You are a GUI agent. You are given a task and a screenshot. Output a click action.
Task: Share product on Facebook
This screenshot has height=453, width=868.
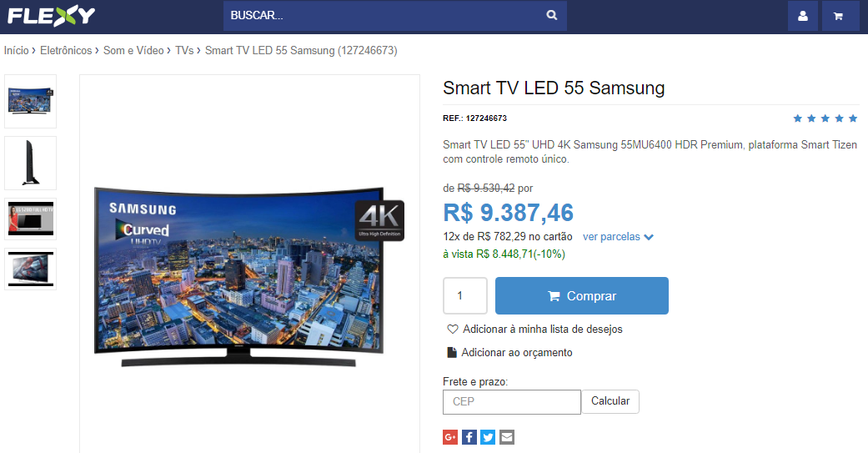[x=469, y=437]
